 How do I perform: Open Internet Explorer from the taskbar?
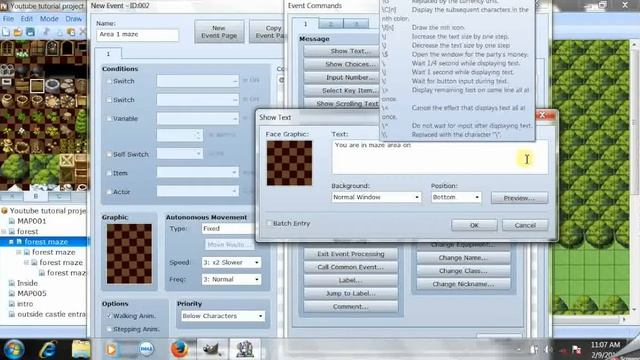(48, 349)
